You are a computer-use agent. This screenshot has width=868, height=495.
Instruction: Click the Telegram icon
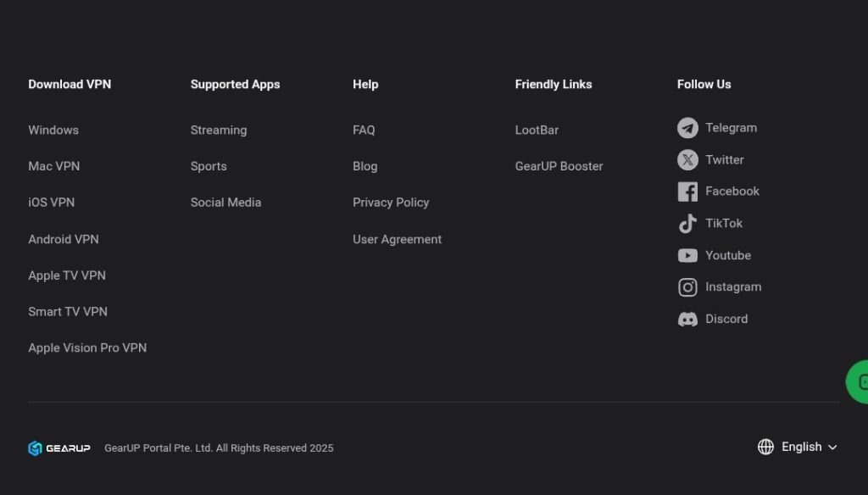(x=687, y=128)
